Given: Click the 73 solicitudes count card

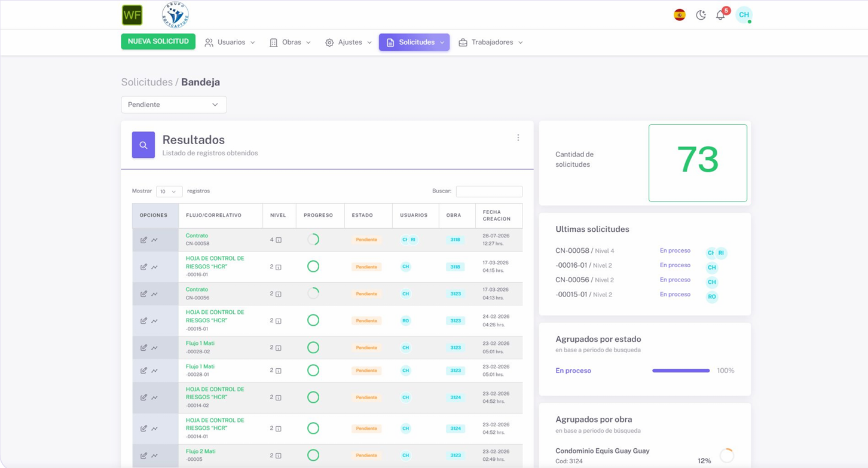Looking at the screenshot, I should (698, 163).
